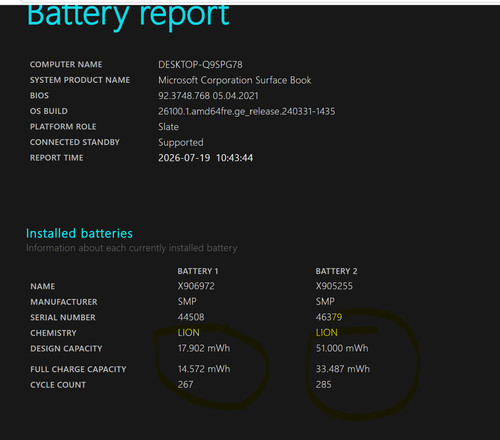The height and width of the screenshot is (440, 500).
Task: Select the BIOS label
Action: click(x=39, y=96)
